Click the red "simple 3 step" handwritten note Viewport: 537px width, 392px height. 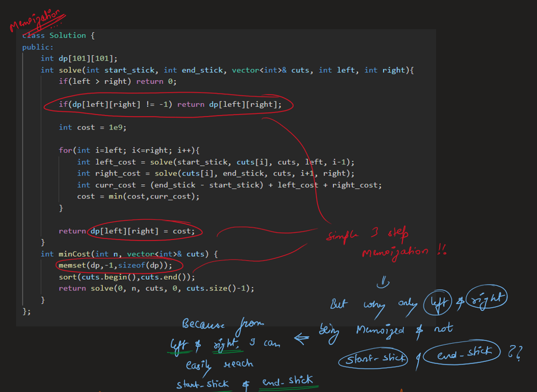[368, 235]
